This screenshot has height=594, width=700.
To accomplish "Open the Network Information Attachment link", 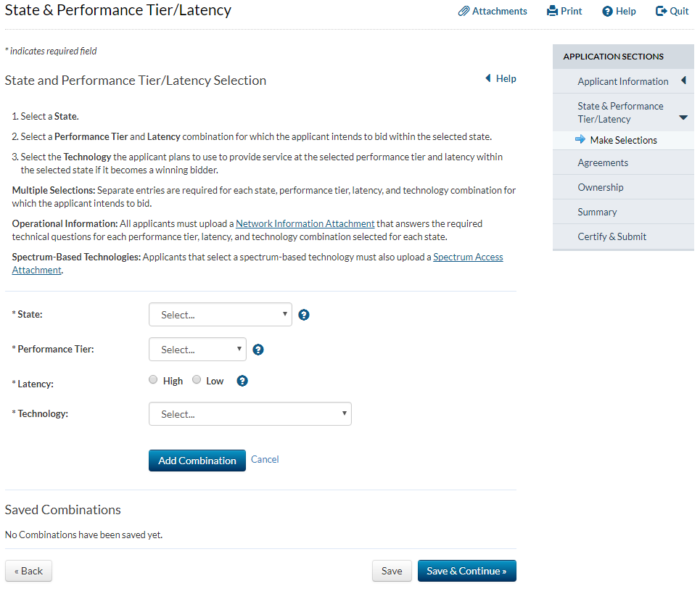I will [x=305, y=223].
